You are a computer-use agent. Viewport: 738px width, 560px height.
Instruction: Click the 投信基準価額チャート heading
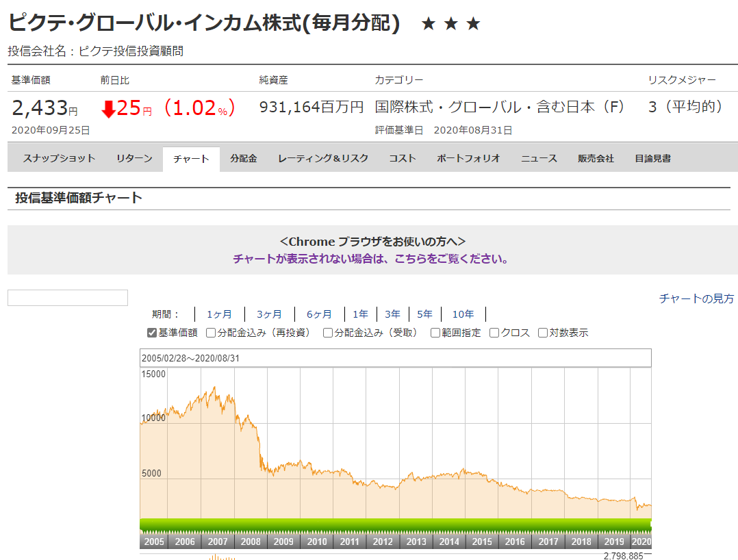click(x=79, y=198)
